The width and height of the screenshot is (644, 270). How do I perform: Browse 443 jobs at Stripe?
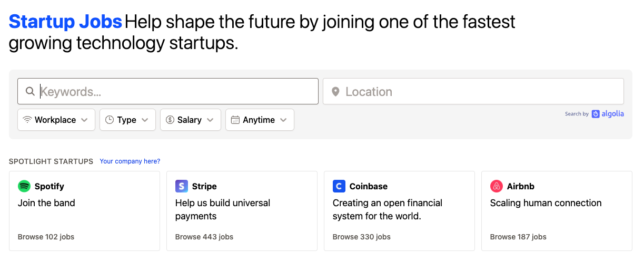pos(204,237)
